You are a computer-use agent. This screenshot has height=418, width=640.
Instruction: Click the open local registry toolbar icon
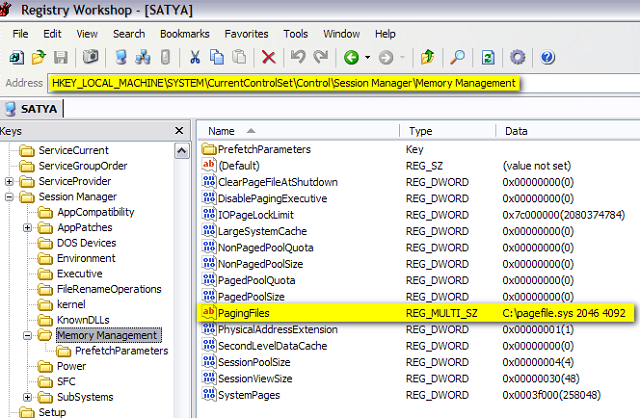(x=17, y=58)
